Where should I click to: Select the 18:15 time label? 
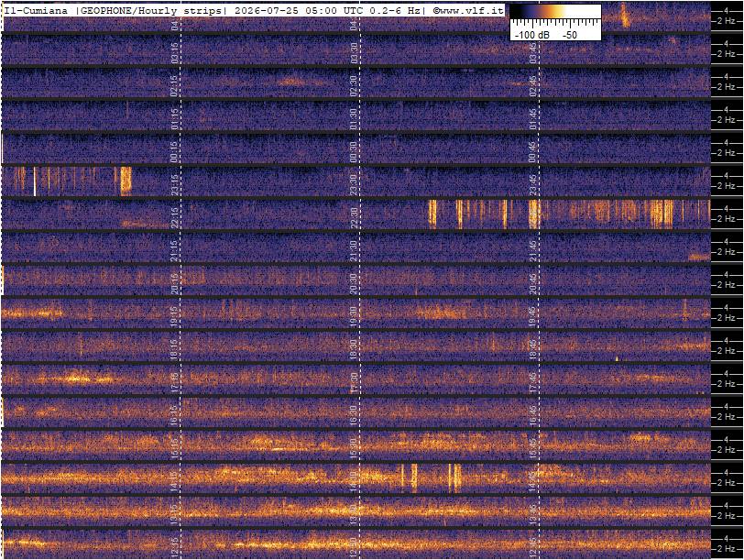point(174,350)
